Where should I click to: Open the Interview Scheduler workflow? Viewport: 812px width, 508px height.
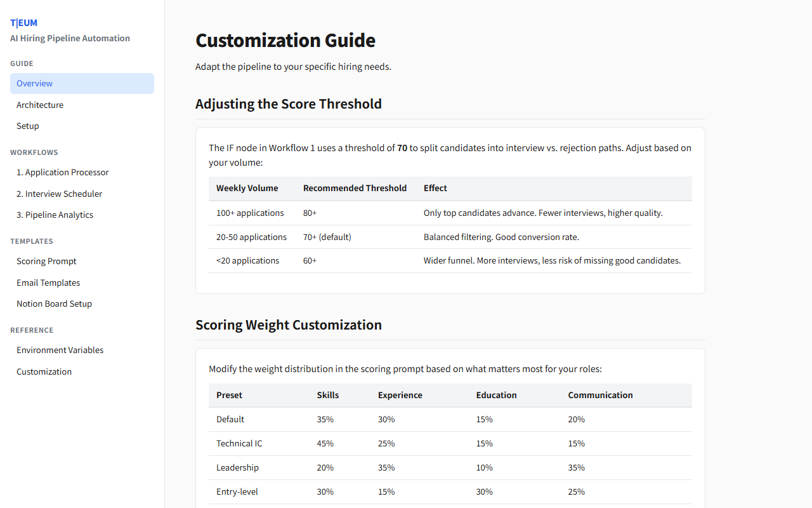pos(59,193)
